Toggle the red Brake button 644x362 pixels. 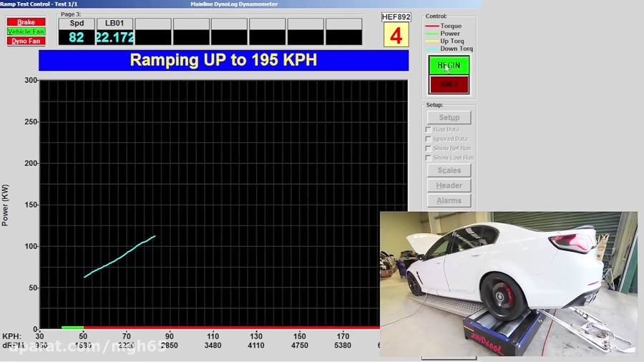[26, 22]
